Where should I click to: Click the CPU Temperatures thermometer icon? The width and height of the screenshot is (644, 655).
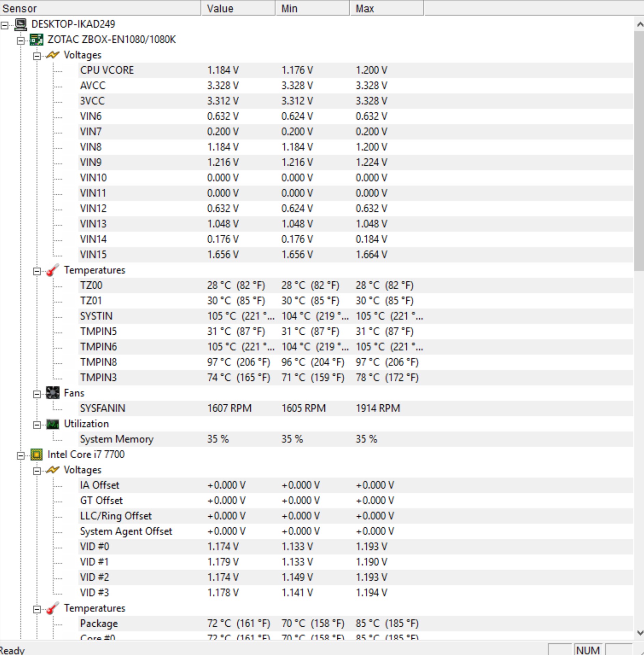[53, 608]
